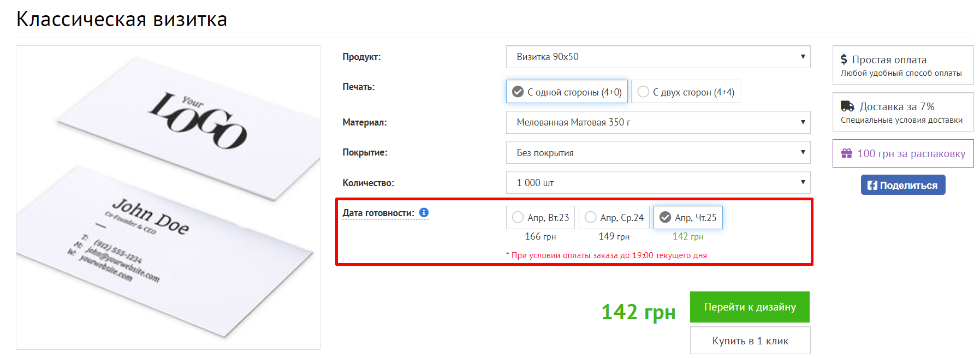Click the delivery truck icon
Viewport: 980px width, 358px height.
[x=847, y=106]
